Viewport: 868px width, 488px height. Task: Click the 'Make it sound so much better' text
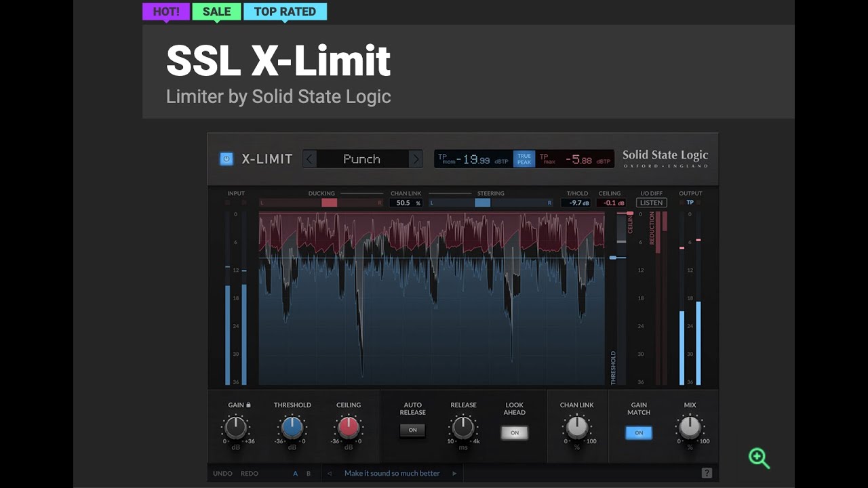click(392, 473)
